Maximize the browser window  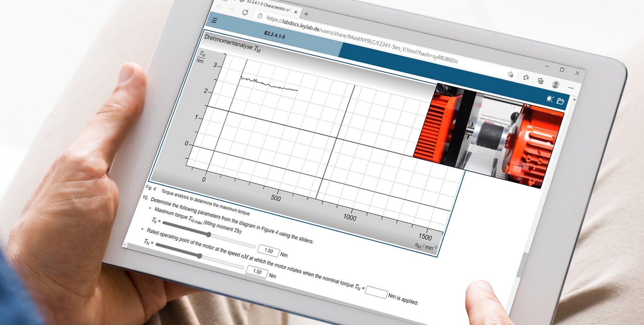click(562, 70)
